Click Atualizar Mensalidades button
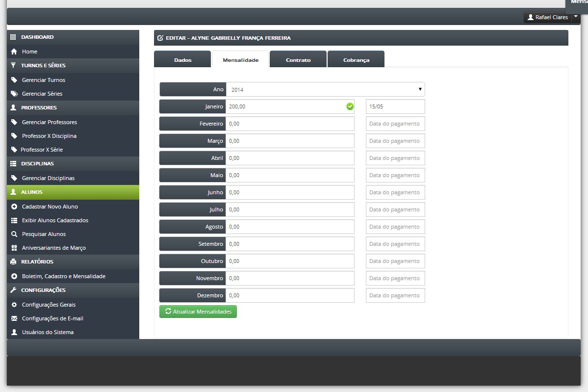This screenshot has width=588, height=392. click(198, 312)
